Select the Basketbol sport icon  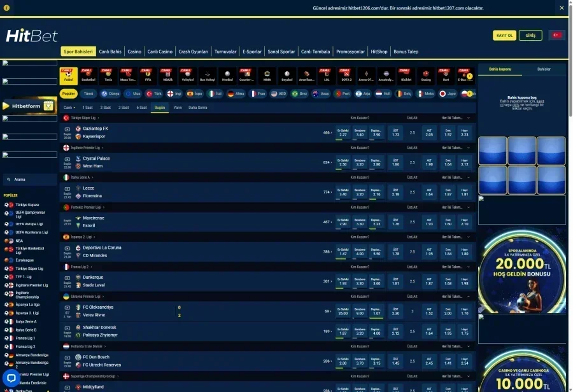(88, 76)
